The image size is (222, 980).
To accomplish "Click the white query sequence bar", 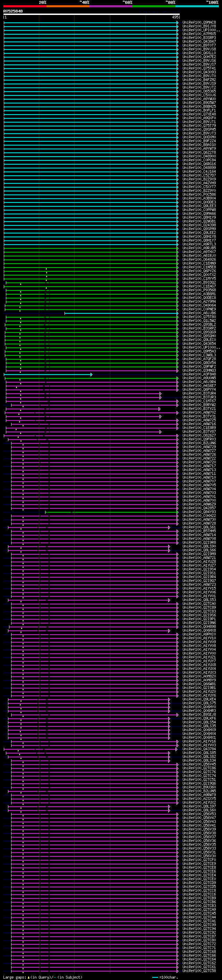I will (92, 14).
